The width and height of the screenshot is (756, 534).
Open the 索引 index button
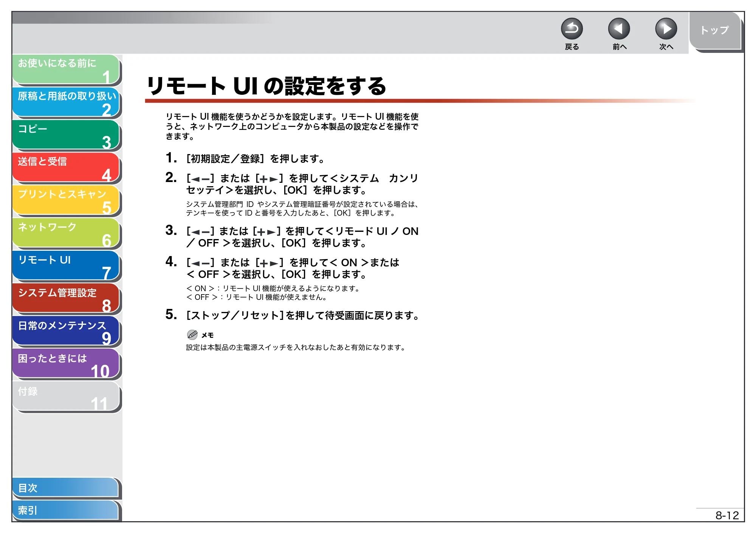pyautogui.click(x=66, y=511)
